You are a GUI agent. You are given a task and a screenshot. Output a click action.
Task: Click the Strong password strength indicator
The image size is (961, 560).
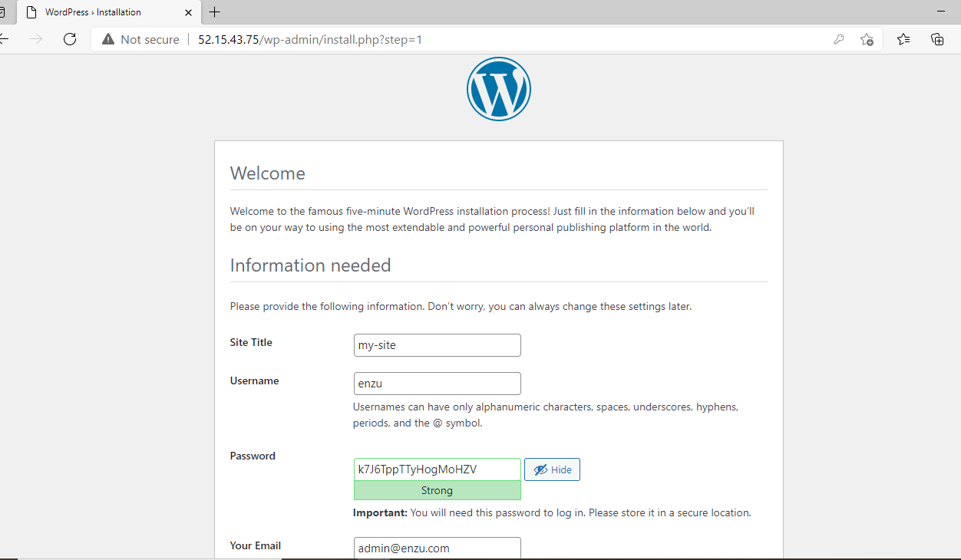[437, 490]
